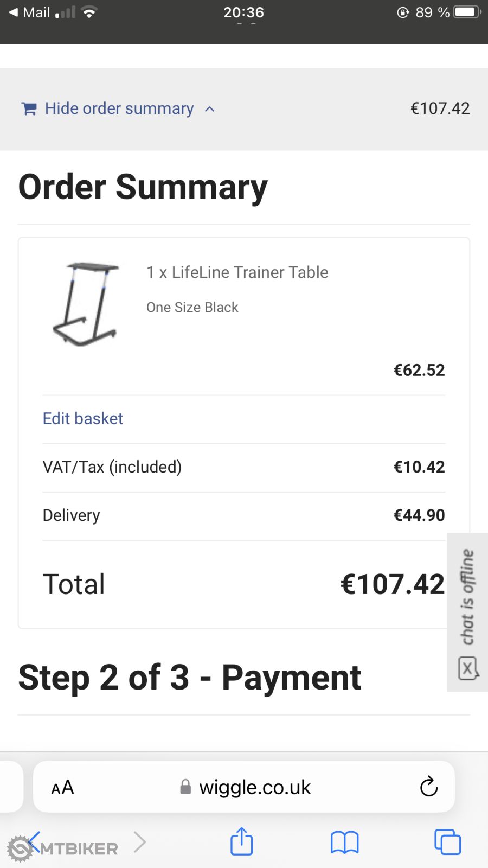
Task: Tap the LifeLine Trainer Table thumbnail
Action: [86, 304]
